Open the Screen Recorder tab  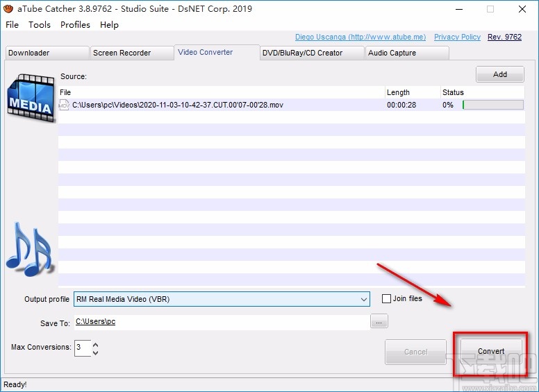130,53
